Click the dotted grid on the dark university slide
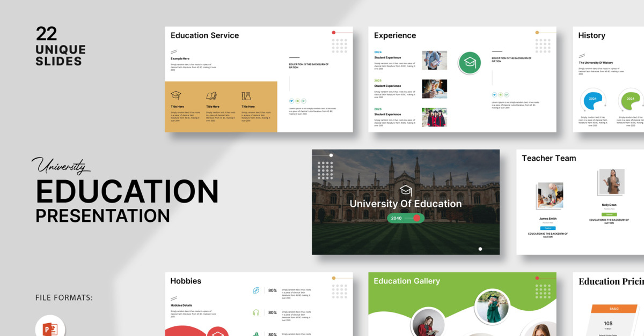The image size is (644, 336). [325, 170]
